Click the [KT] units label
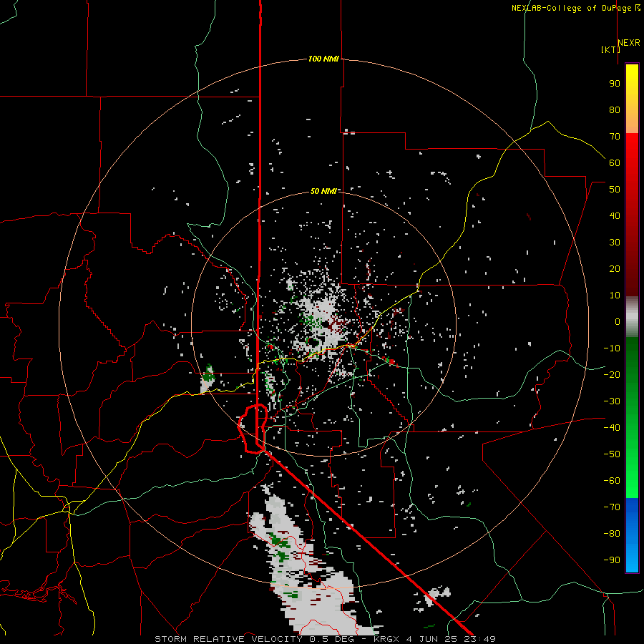This screenshot has width=644, height=644. point(610,49)
